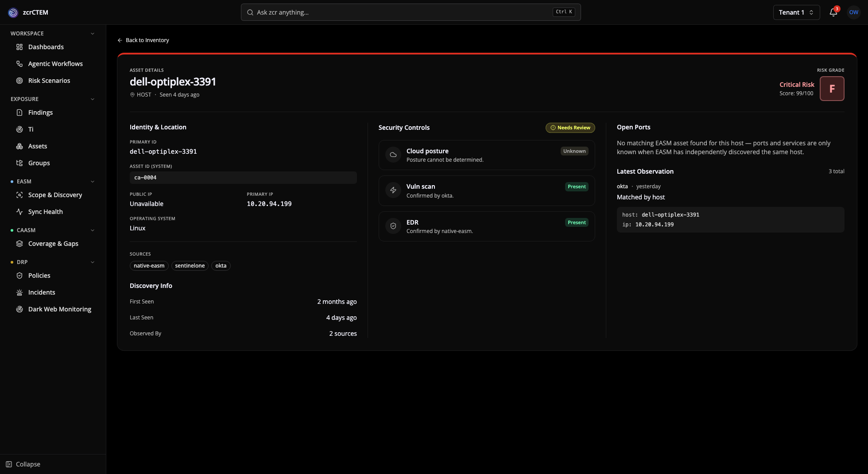This screenshot has width=868, height=474.
Task: Open Coverage & Gaps page
Action: point(53,244)
